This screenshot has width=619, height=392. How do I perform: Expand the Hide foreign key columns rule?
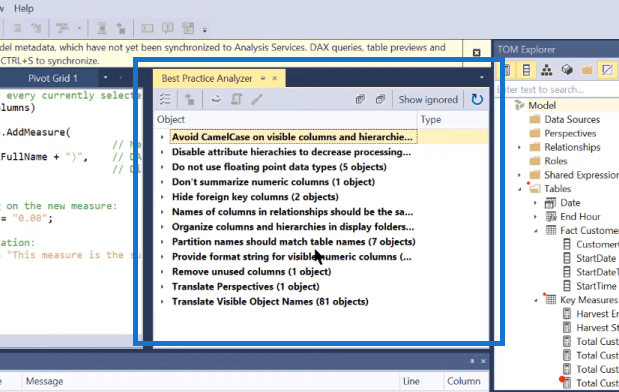coord(162,197)
